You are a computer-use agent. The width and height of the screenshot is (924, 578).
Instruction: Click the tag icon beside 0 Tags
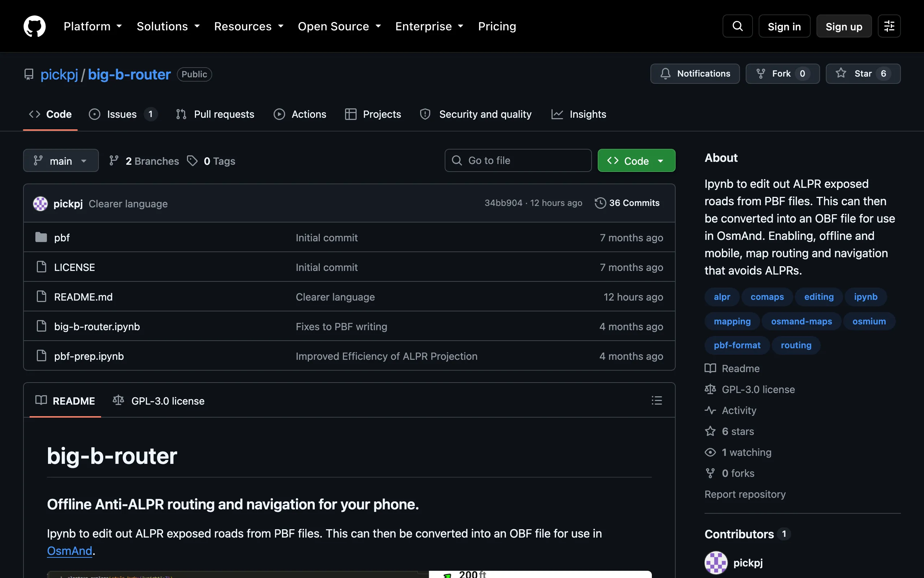[192, 161]
